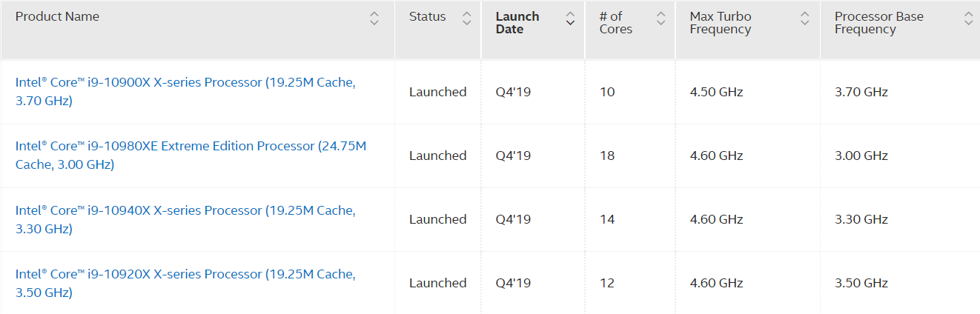
Task: Click the # of Cores header text
Action: tap(616, 23)
